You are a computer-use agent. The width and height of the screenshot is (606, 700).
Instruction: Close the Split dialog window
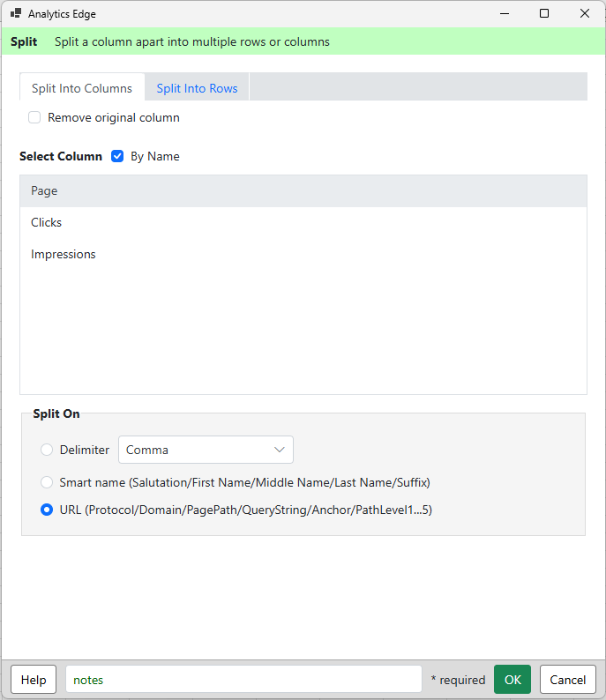585,13
